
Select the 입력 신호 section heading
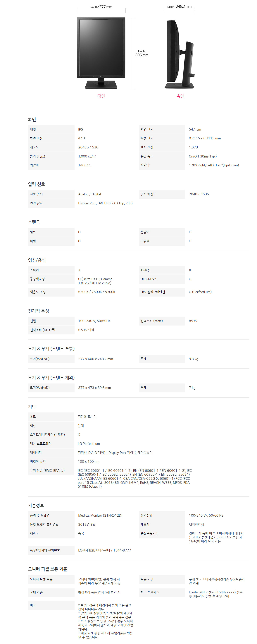[x=37, y=184]
